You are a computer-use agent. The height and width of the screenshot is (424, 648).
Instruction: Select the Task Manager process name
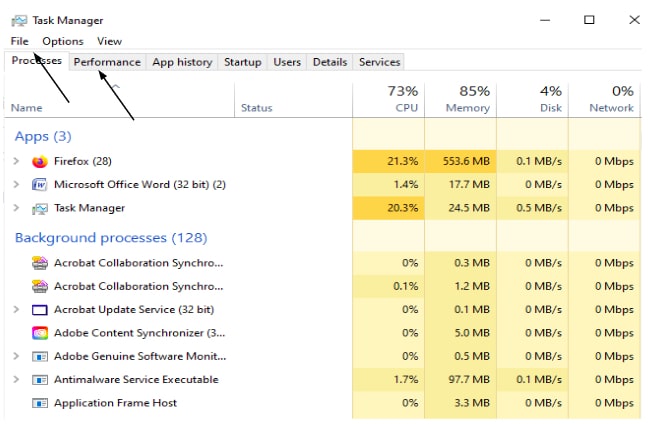coord(89,208)
